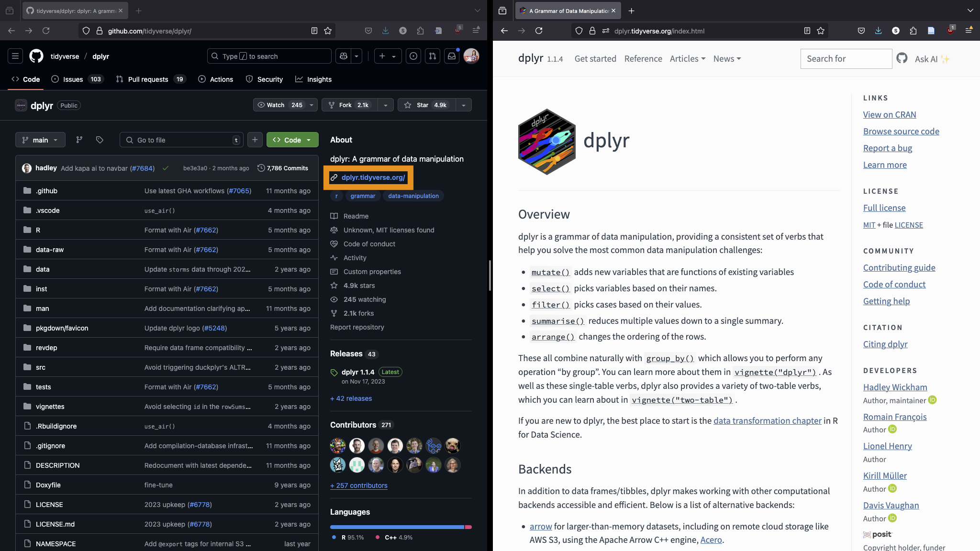980x551 pixels.
Task: Click View on CRAN link
Action: pos(890,115)
